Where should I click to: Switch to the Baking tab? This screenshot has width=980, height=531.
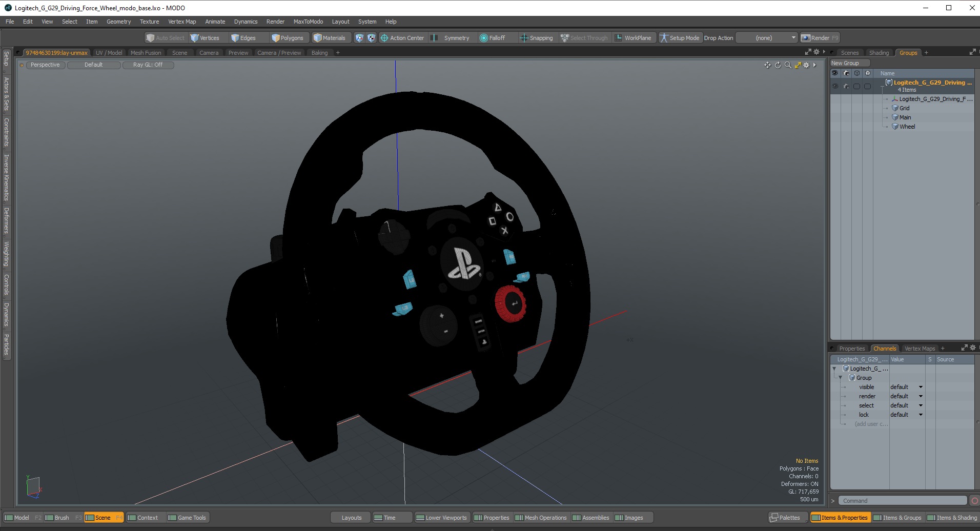pos(319,53)
